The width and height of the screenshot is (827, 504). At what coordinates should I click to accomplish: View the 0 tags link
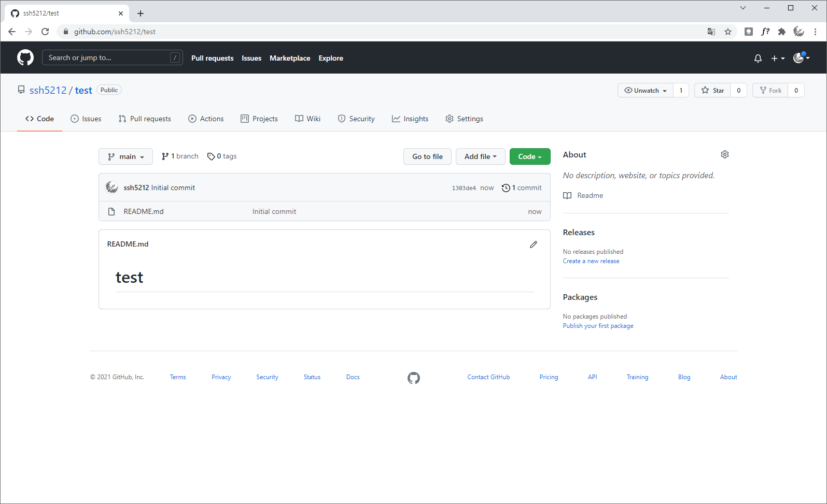click(x=222, y=156)
